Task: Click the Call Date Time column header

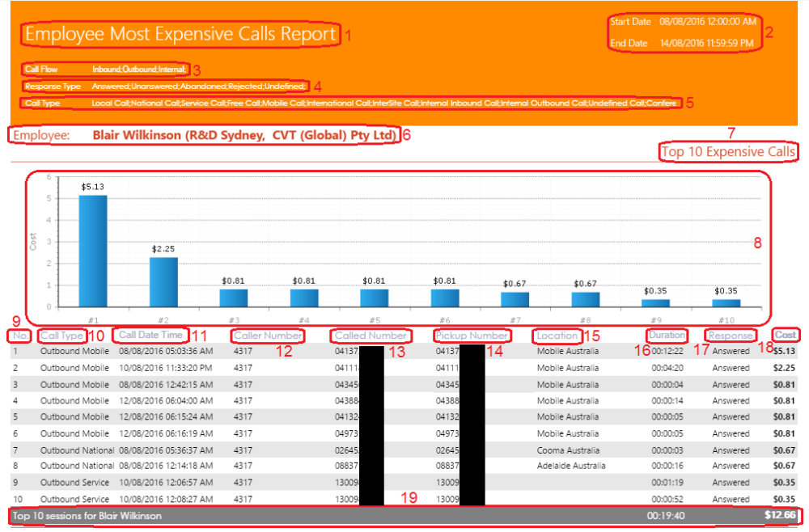Action: (x=150, y=335)
